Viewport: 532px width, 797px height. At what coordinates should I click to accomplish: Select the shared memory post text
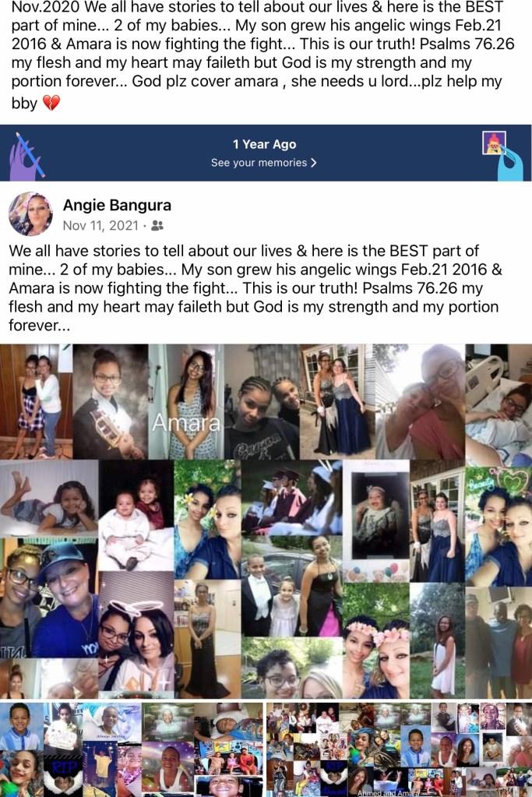255,287
